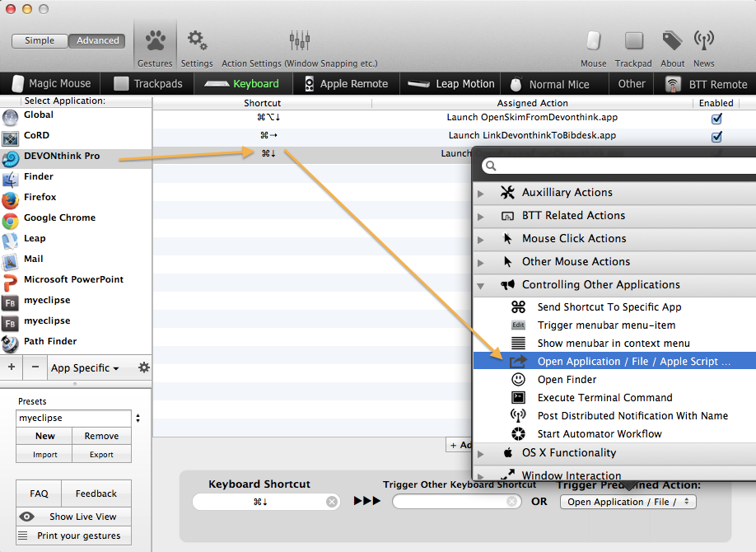Select Firefox in application list
This screenshot has width=756, height=552.
[40, 198]
